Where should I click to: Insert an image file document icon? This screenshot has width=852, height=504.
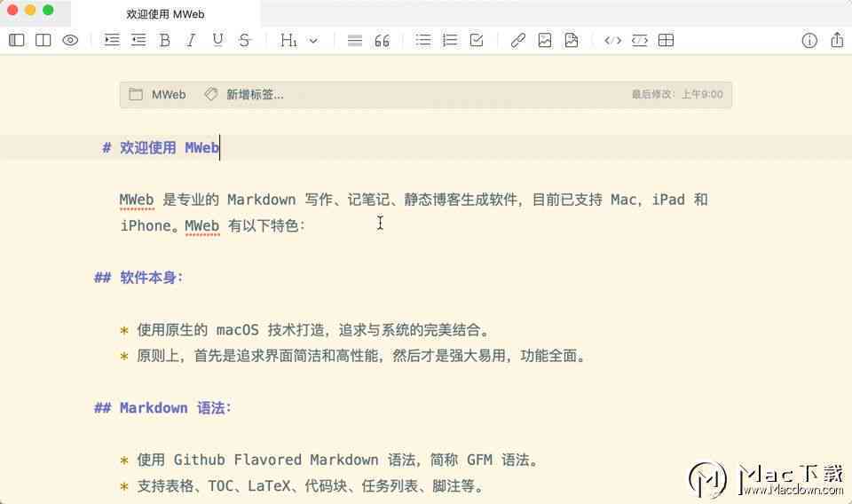point(571,40)
